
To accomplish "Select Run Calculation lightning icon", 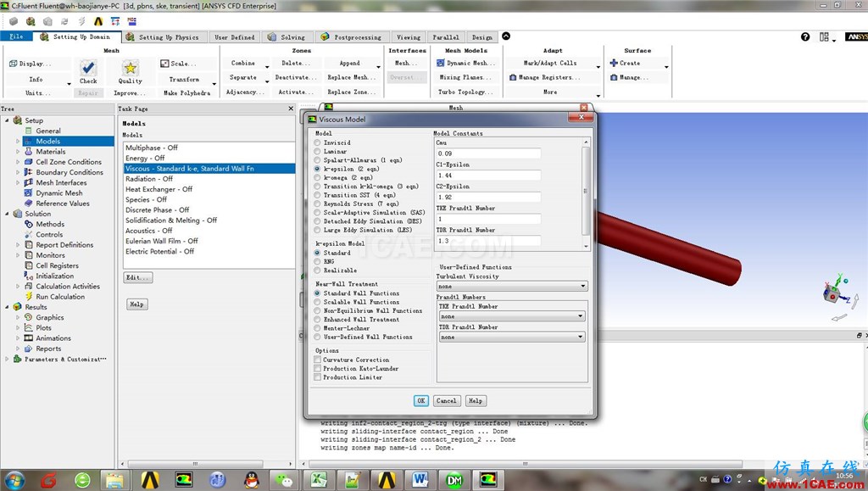I will coord(29,297).
